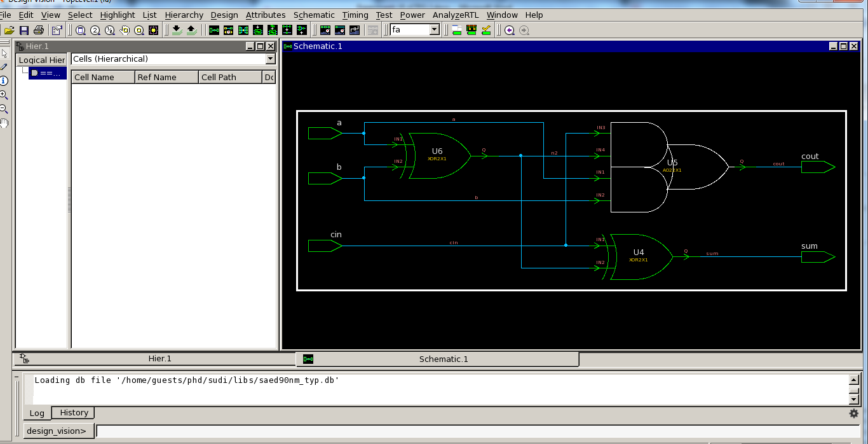
Task: Click the open folder toolbar icon
Action: 10,30
